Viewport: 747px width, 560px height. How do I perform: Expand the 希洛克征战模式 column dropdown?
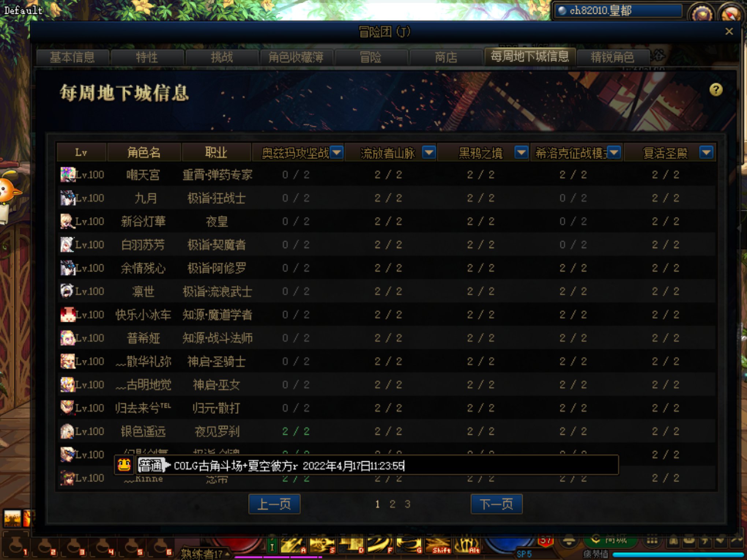point(614,152)
